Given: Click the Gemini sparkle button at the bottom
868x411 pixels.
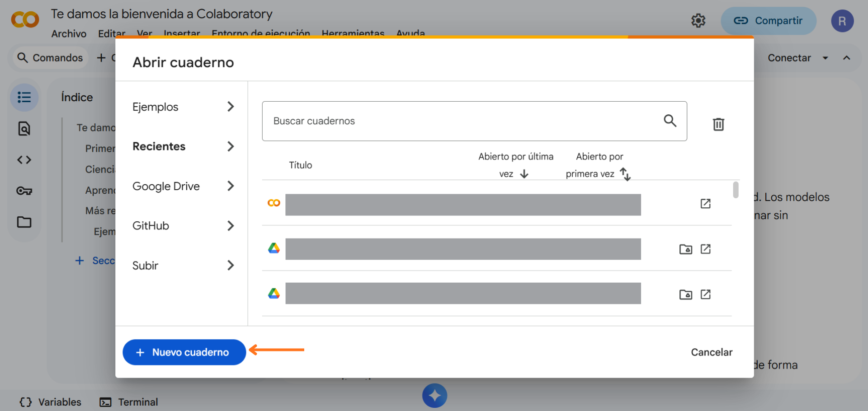Looking at the screenshot, I should tap(434, 396).
